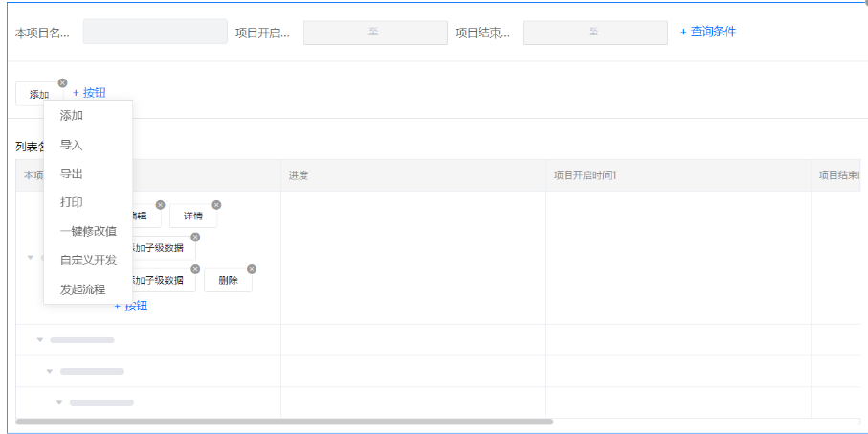Choose 导出 in the dropdown menu
This screenshot has height=434, width=868.
(x=72, y=173)
